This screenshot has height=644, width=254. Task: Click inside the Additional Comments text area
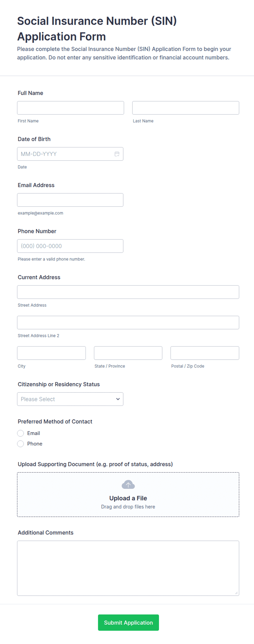[128, 568]
